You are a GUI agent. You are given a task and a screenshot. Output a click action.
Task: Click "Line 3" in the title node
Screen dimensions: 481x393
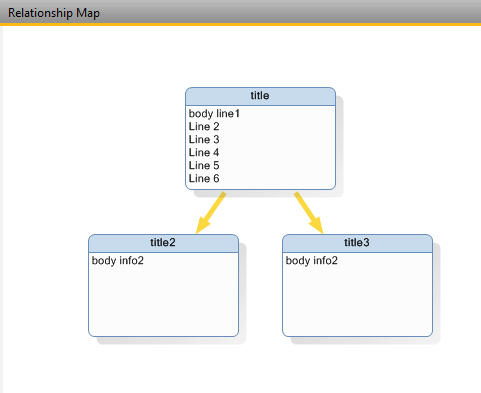204,140
